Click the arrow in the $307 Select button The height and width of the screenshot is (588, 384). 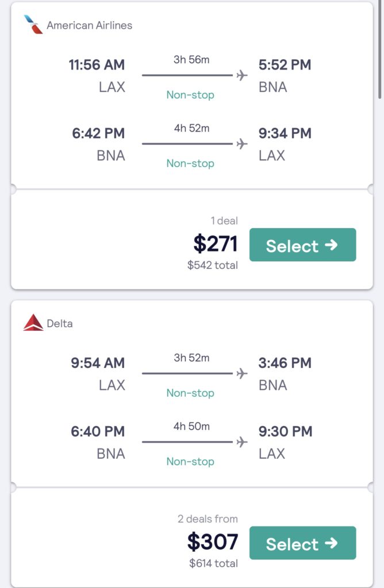pyautogui.click(x=332, y=543)
